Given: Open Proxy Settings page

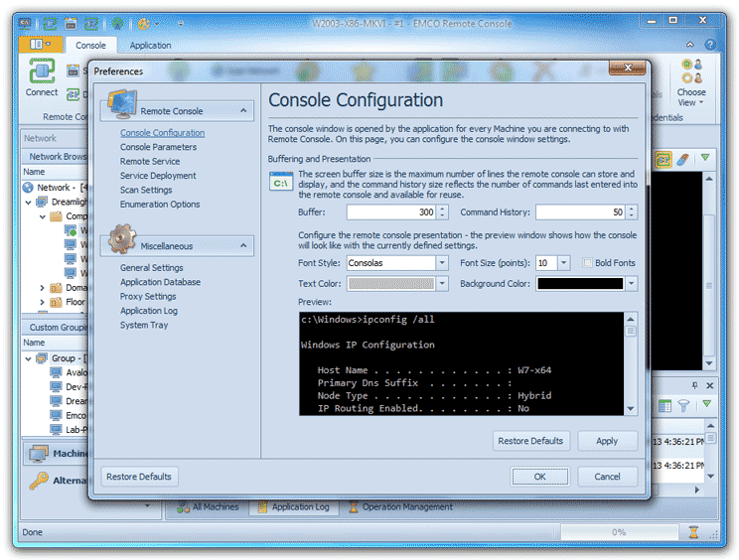Looking at the screenshot, I should tap(148, 297).
